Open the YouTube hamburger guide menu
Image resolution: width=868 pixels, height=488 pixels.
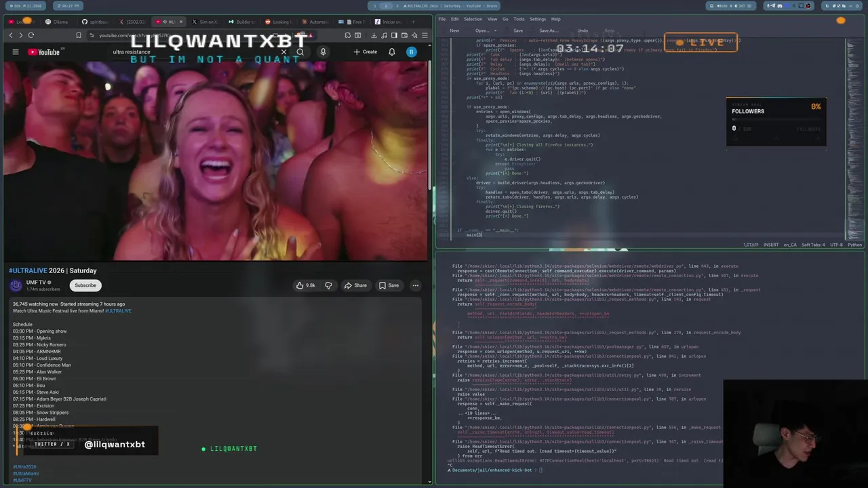click(x=15, y=52)
